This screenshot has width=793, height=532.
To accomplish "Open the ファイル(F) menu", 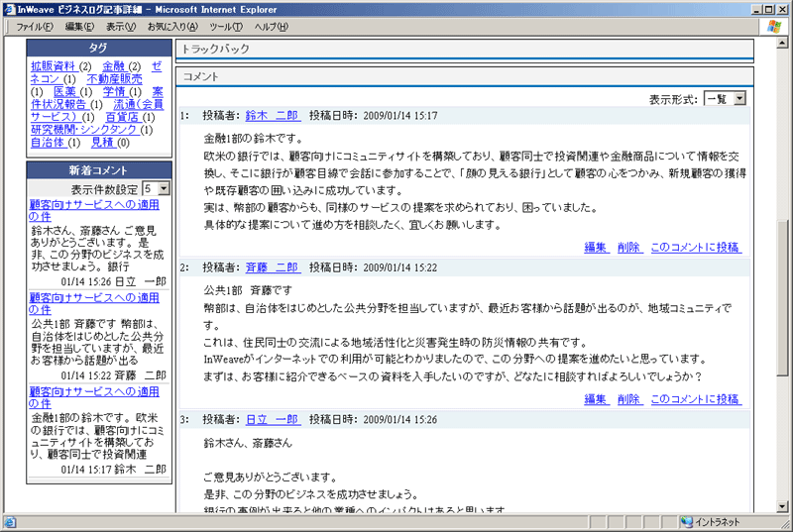I will click(36, 27).
